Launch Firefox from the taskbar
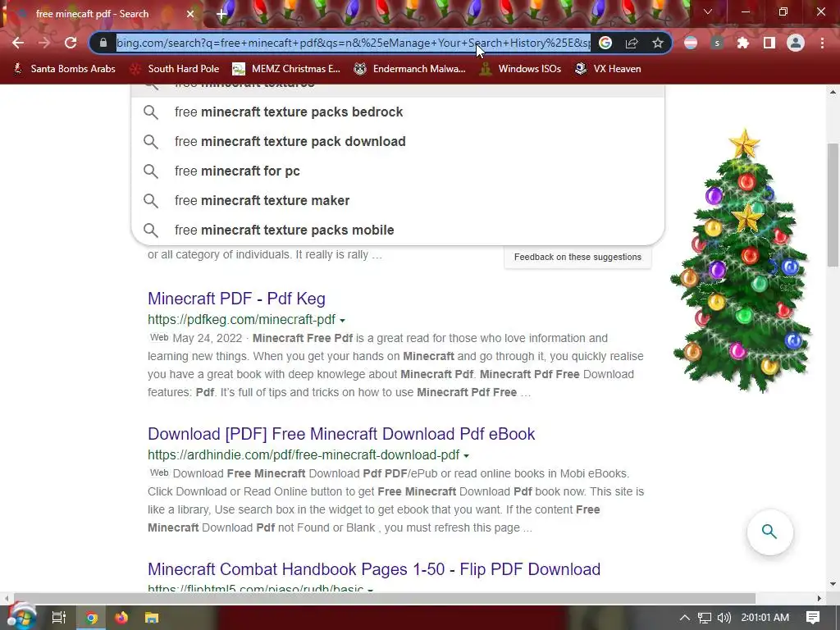The width and height of the screenshot is (840, 630). 121,618
